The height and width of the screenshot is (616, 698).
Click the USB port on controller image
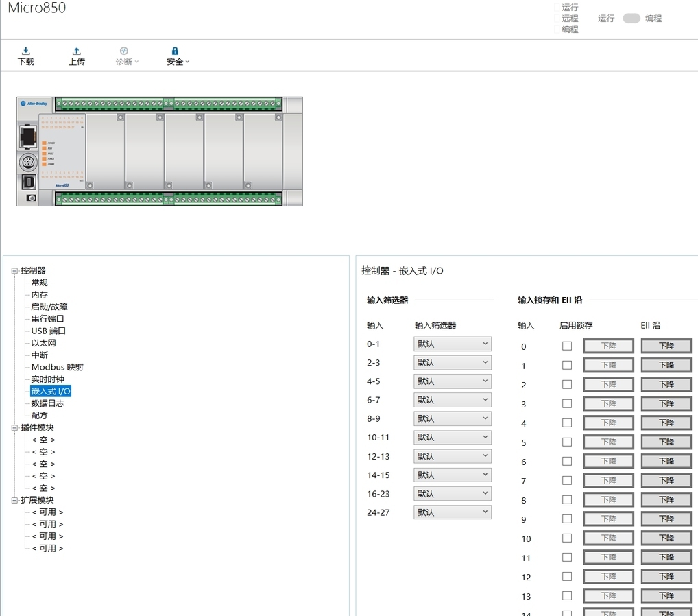pyautogui.click(x=29, y=182)
